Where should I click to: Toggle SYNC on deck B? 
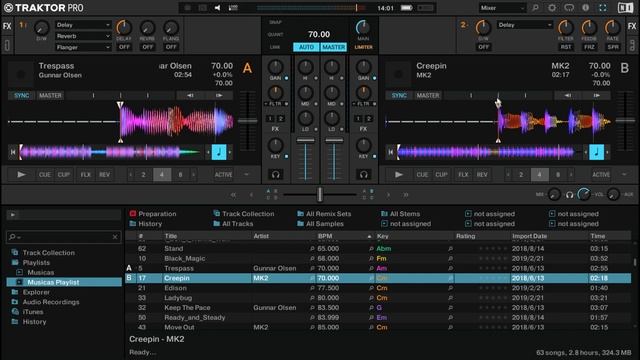(x=399, y=96)
